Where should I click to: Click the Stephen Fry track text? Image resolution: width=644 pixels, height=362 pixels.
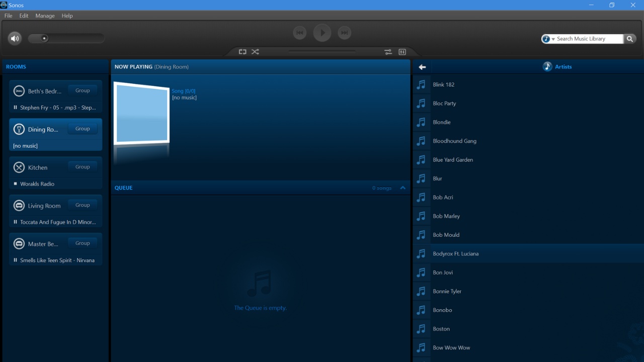58,108
